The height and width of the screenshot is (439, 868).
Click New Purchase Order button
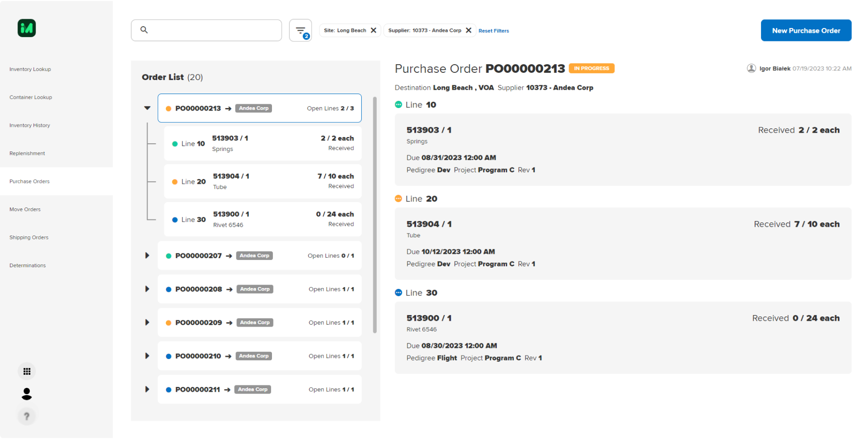pos(806,30)
